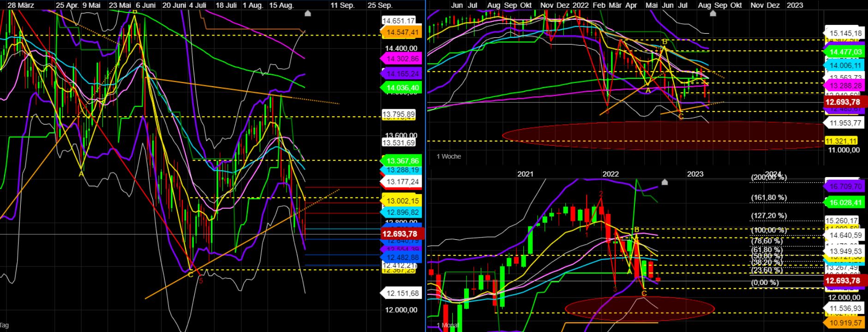Click the white 13.949,53 monthly price tag
Image resolution: width=868 pixels, height=332 pixels.
(x=844, y=251)
